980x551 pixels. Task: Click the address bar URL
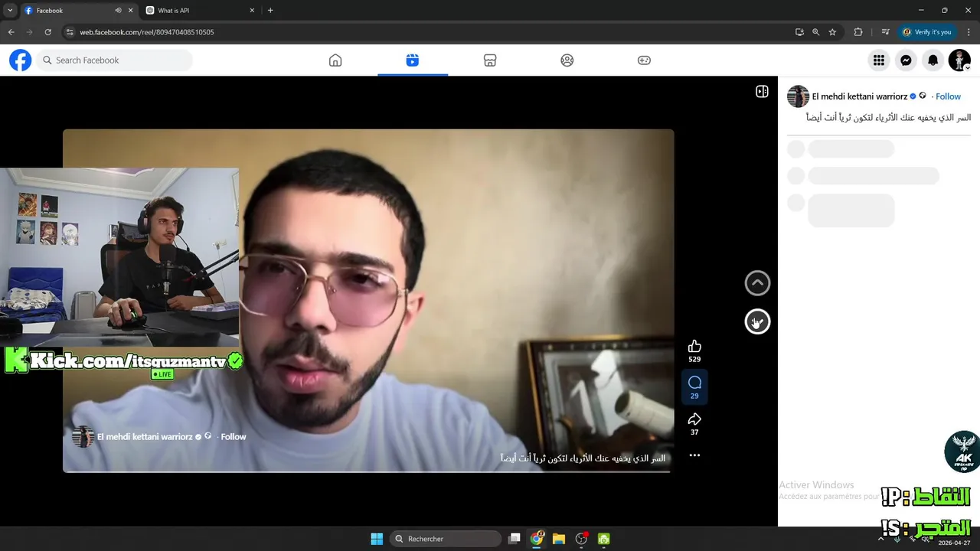(x=147, y=32)
